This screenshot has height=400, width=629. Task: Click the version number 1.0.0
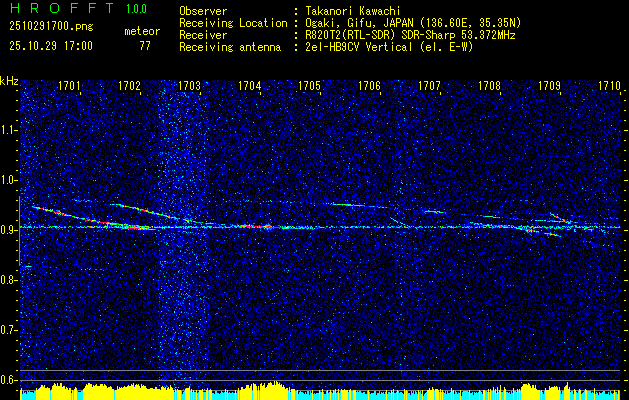[136, 9]
